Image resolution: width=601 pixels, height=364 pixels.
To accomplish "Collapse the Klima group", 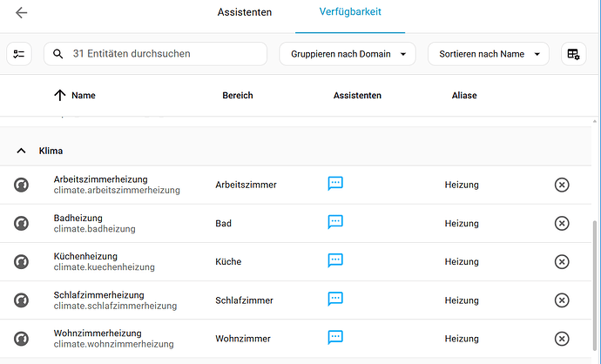I will (21, 151).
